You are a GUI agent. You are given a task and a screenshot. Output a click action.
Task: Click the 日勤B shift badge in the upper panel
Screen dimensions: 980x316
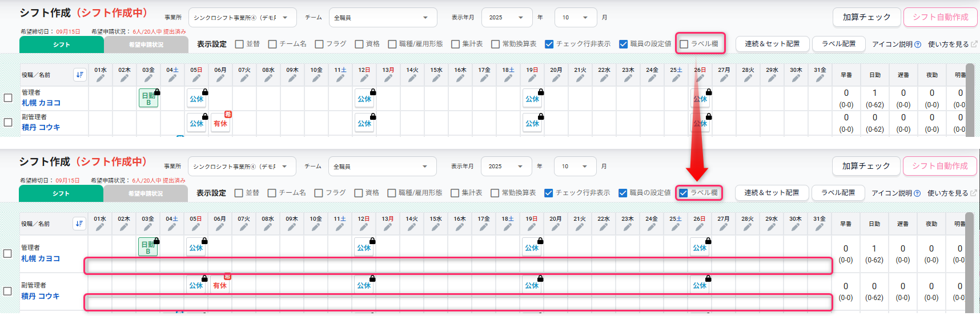tap(148, 99)
